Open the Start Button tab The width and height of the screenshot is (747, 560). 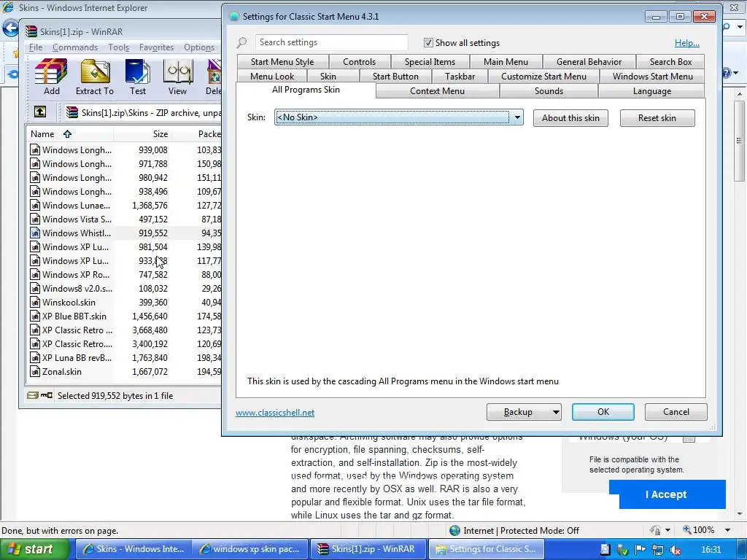(x=395, y=76)
